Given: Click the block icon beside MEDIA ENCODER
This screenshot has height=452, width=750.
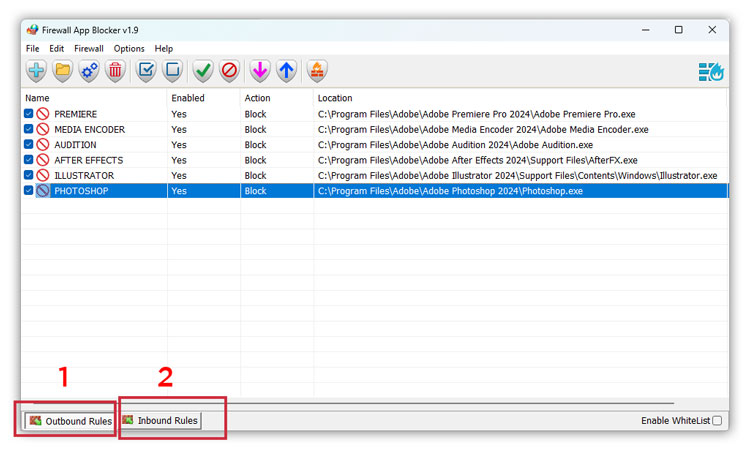Looking at the screenshot, I should 43,129.
